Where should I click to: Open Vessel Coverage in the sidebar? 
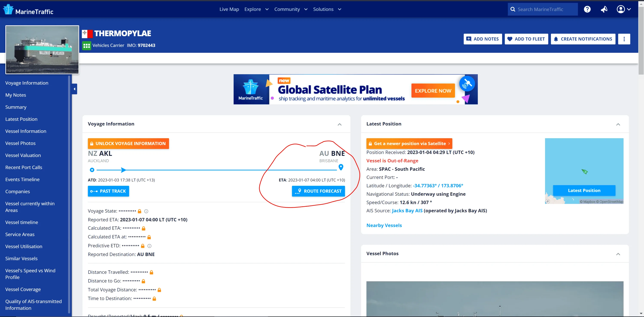pyautogui.click(x=23, y=290)
